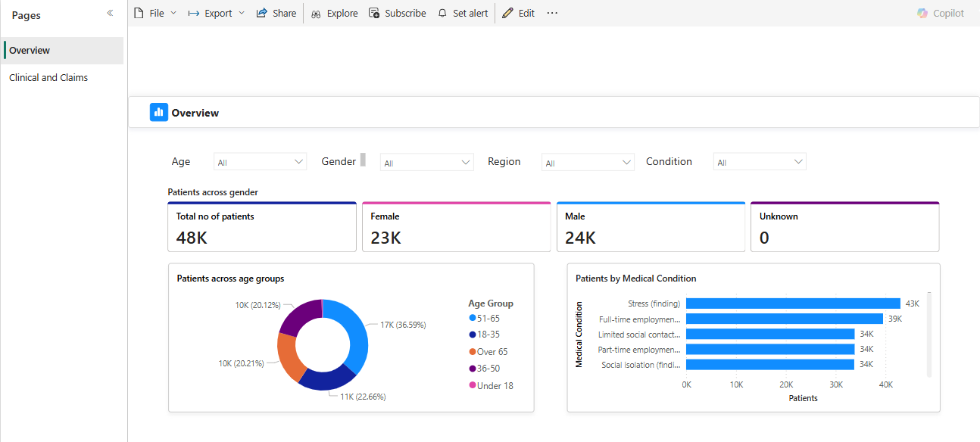Screen dimensions: 980x442
Task: Select the Overview page
Action: 63,51
